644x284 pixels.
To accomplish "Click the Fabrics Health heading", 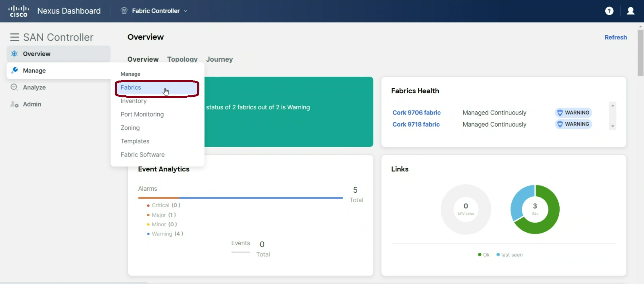I will [x=415, y=91].
